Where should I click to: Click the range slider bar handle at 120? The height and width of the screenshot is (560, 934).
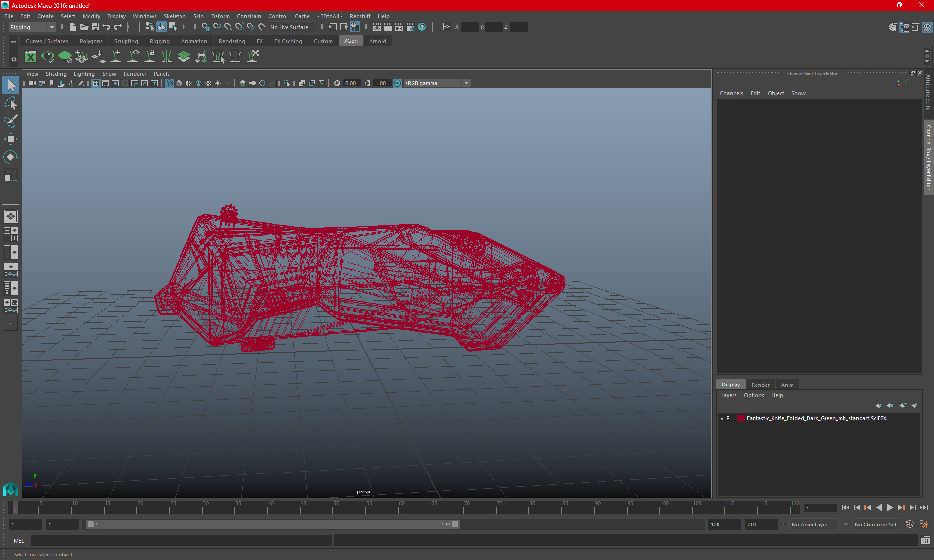pos(455,525)
